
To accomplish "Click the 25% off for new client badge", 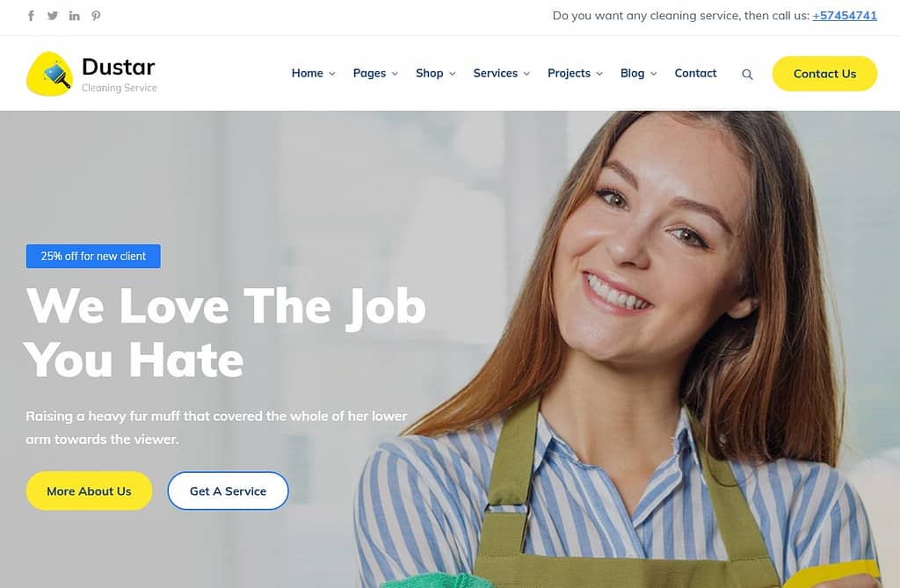I will coord(93,256).
